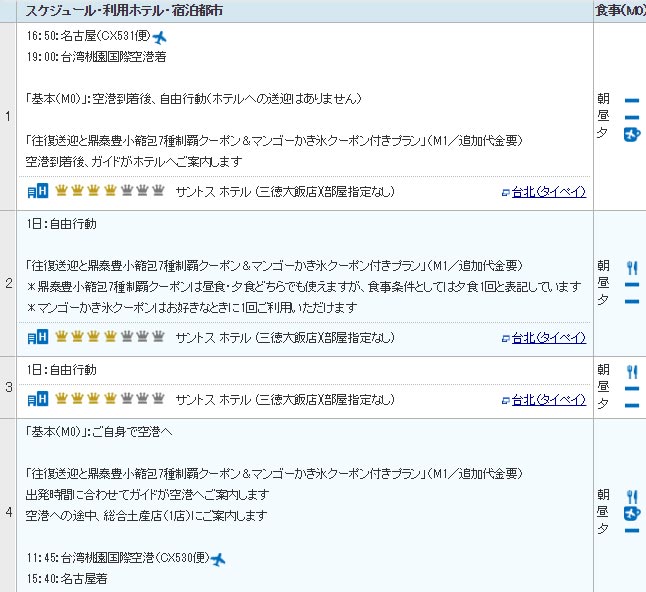The image size is (646, 592).
Task: Select the text 15:40: 名古屋着
Action: pyautogui.click(x=67, y=578)
